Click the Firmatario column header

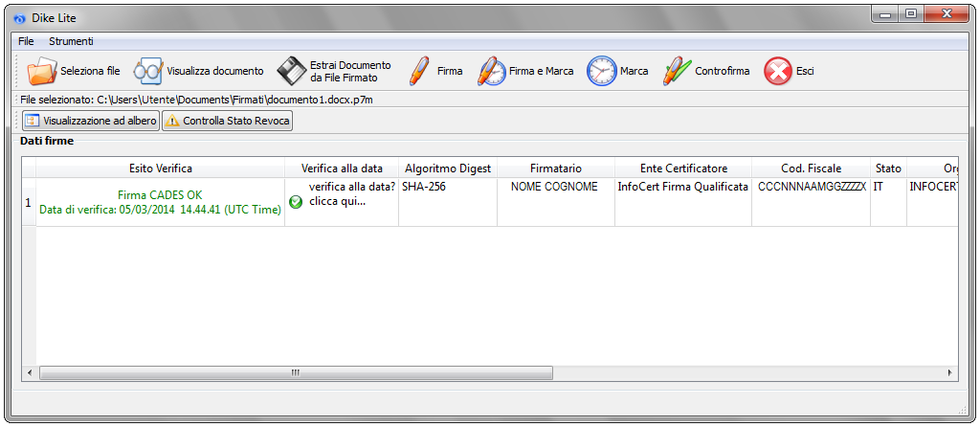point(556,169)
